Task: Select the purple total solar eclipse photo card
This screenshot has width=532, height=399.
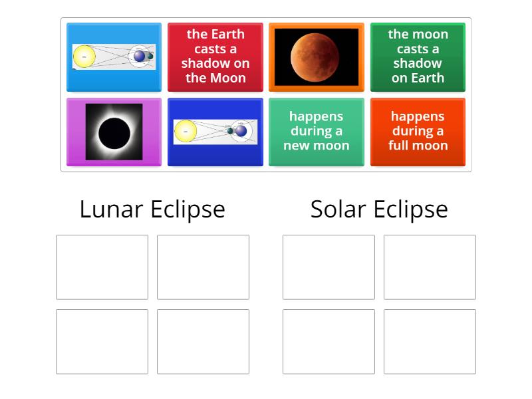Action: point(114,132)
